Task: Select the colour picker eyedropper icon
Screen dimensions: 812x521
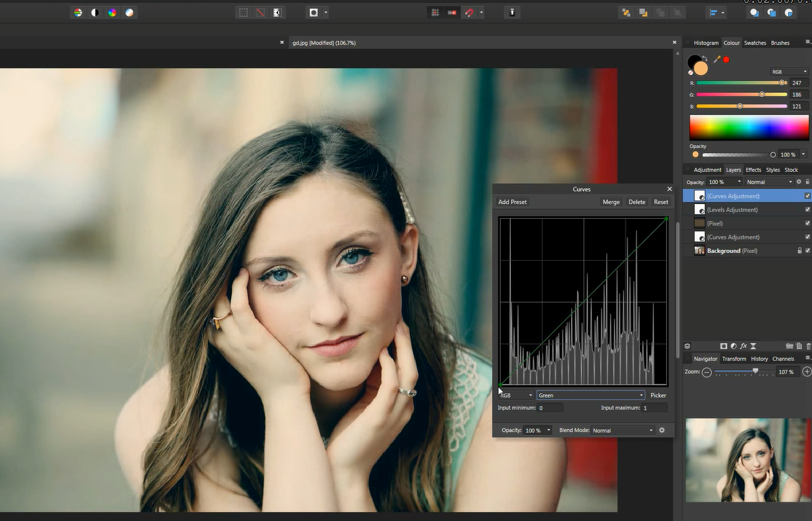Action: click(x=716, y=60)
